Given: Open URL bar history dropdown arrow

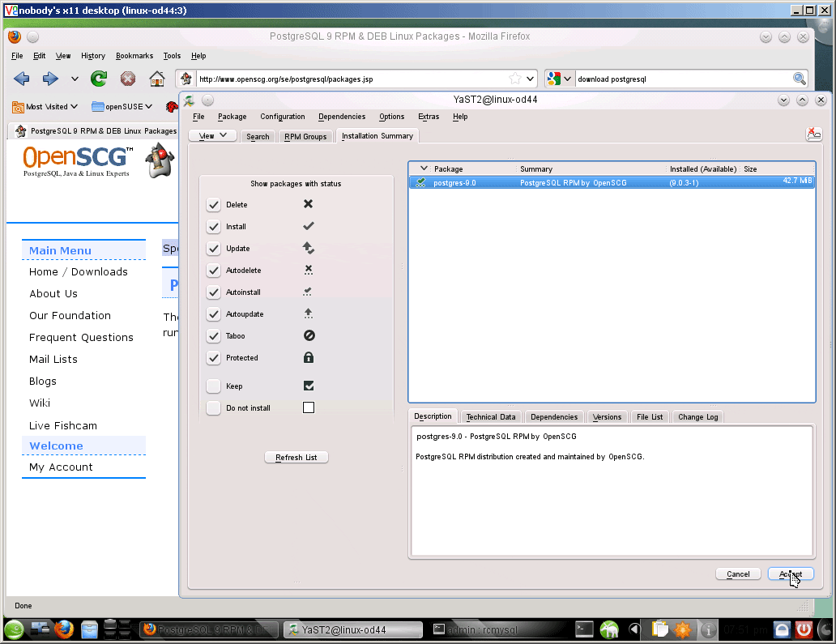Looking at the screenshot, I should pyautogui.click(x=530, y=79).
